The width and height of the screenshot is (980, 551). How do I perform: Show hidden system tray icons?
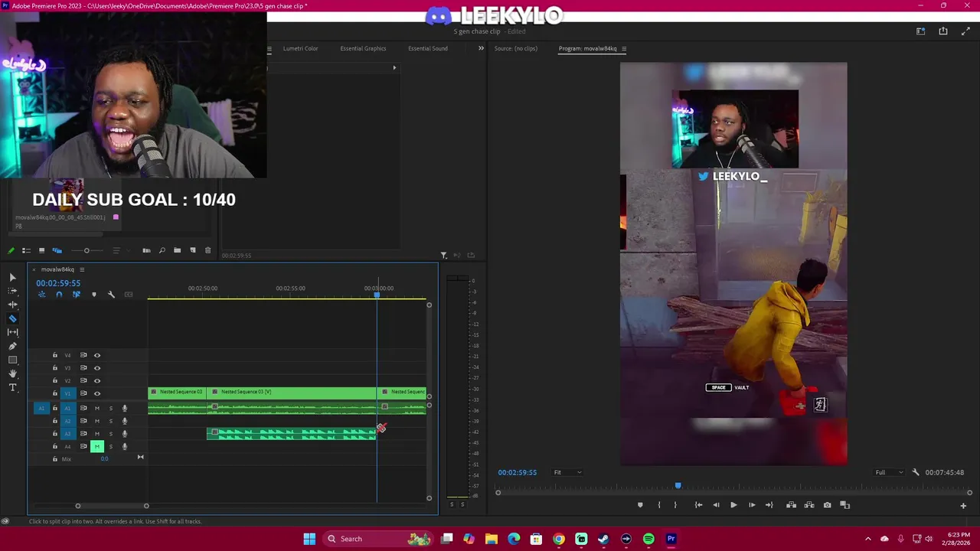(x=867, y=539)
